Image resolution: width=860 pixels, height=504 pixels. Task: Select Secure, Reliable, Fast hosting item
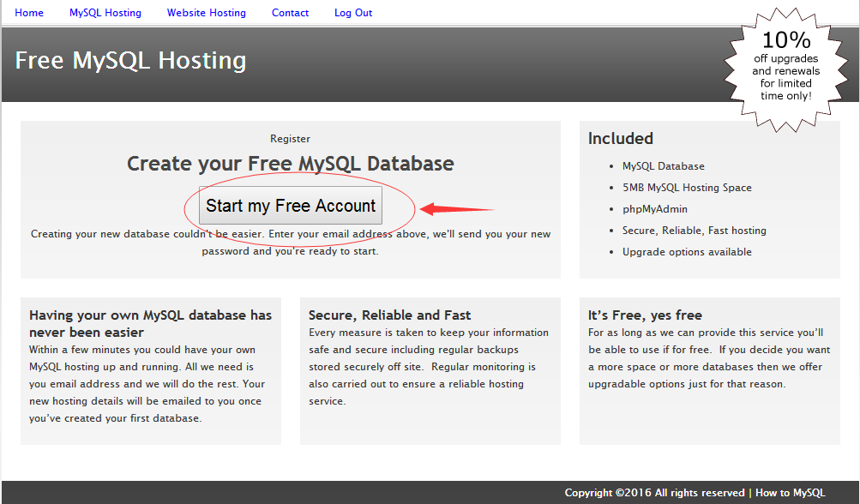click(x=694, y=231)
